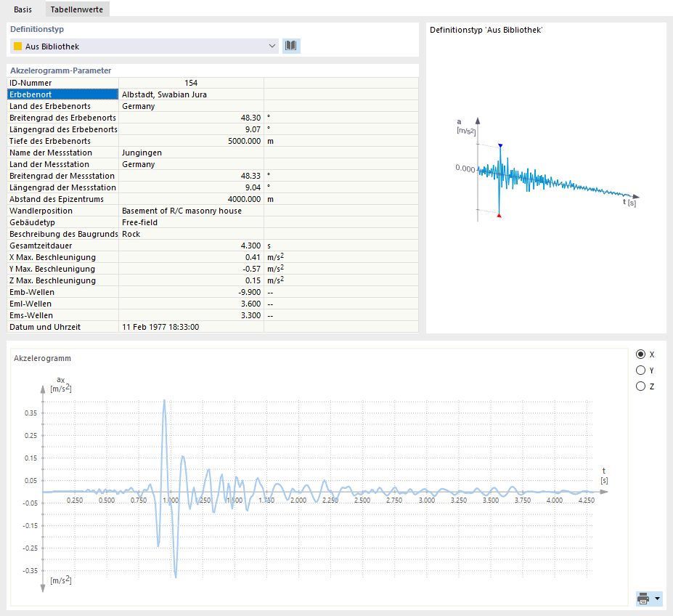The image size is (673, 616).
Task: Select the Y direction radio button
Action: pyautogui.click(x=640, y=370)
